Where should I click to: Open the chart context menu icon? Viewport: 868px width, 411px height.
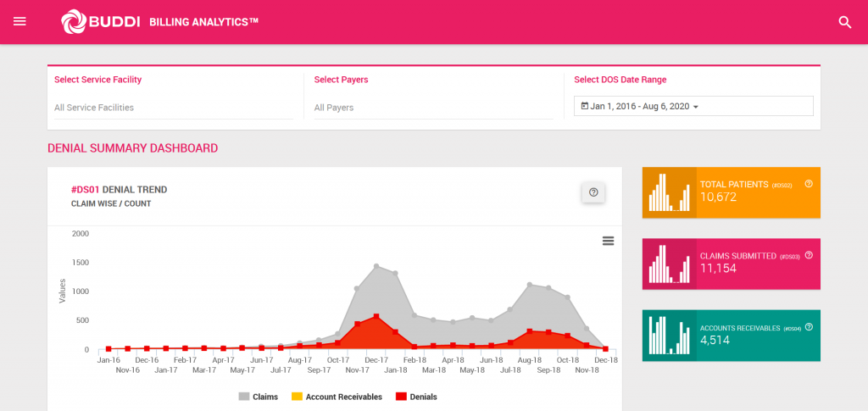(608, 241)
